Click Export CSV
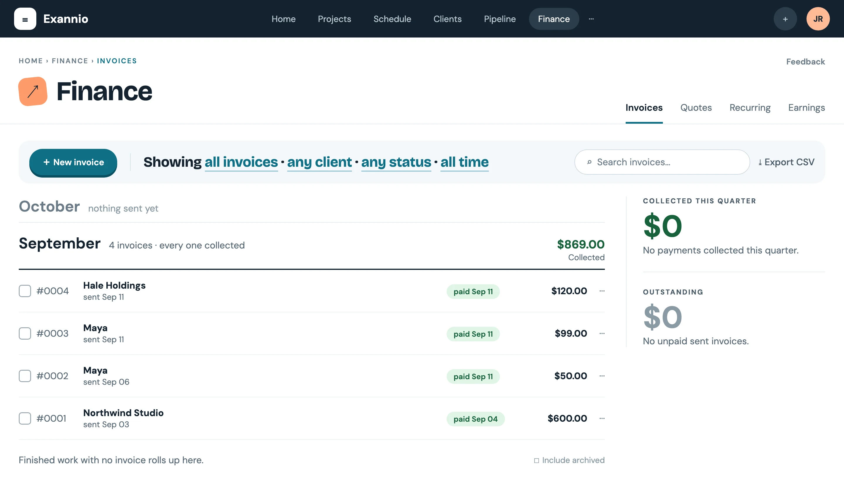The image size is (844, 504). [x=786, y=162]
